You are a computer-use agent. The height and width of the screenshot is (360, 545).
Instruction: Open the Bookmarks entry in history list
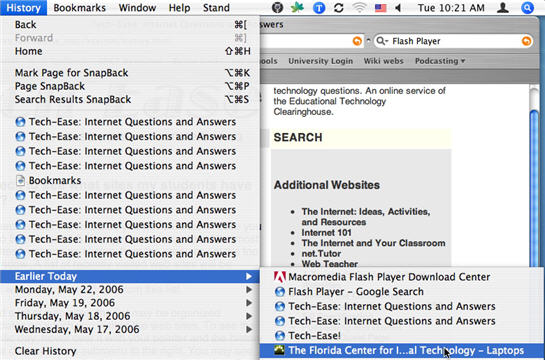click(x=130, y=180)
